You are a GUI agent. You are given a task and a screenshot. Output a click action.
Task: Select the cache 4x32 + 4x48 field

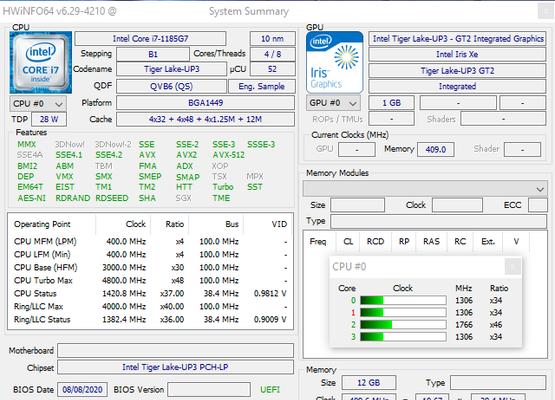click(205, 119)
